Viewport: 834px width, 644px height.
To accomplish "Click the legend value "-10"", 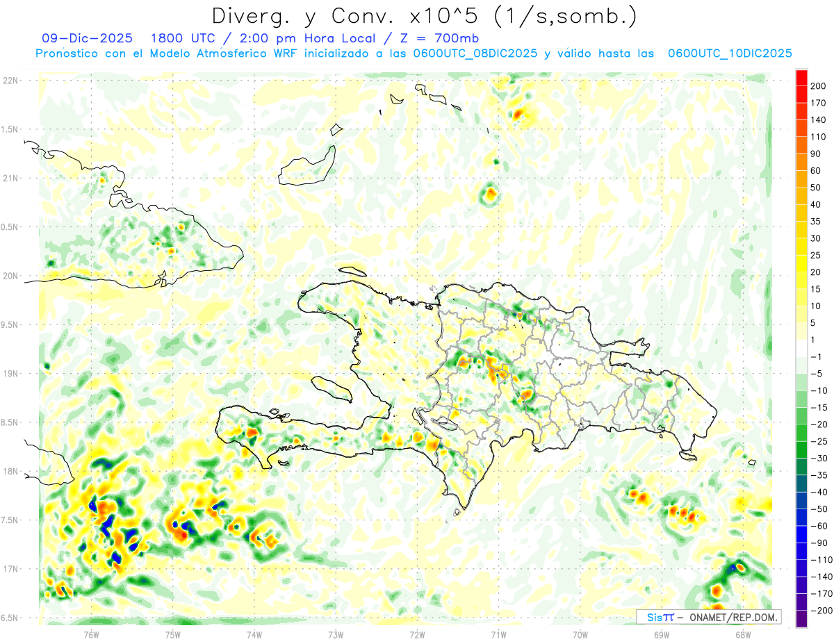I will [x=819, y=390].
